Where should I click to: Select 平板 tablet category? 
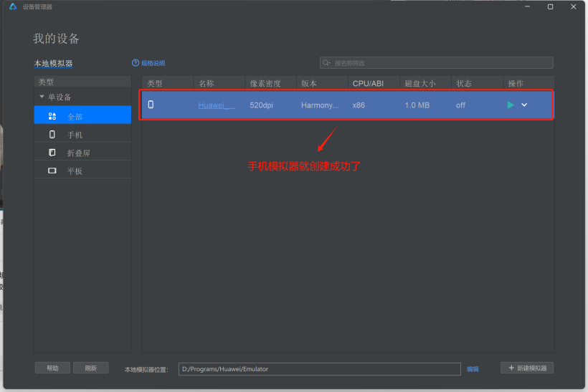pos(75,171)
